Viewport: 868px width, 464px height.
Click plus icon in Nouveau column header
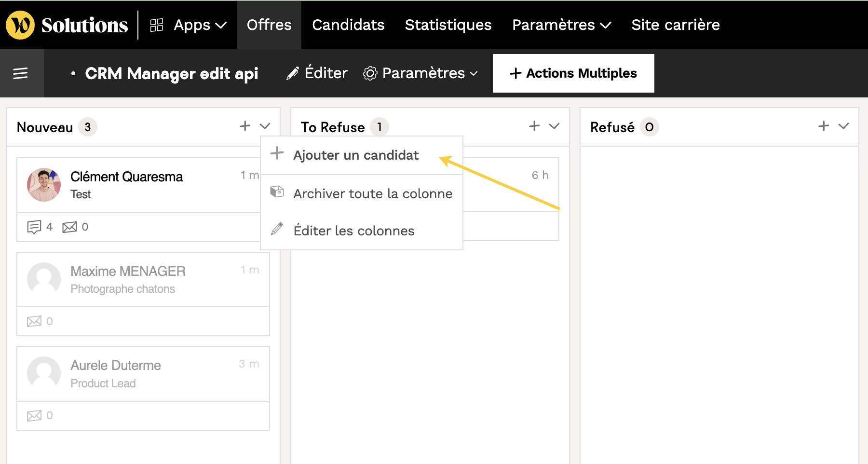[245, 126]
